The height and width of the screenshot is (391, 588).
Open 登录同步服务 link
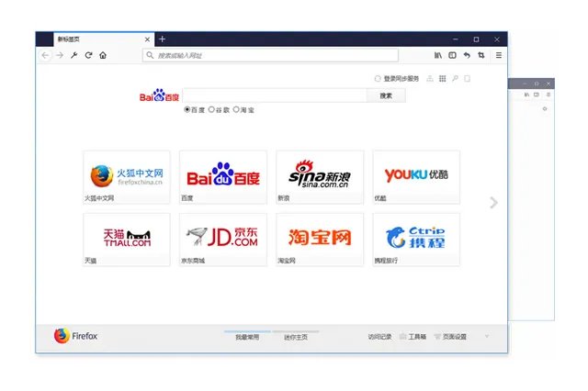click(x=400, y=79)
